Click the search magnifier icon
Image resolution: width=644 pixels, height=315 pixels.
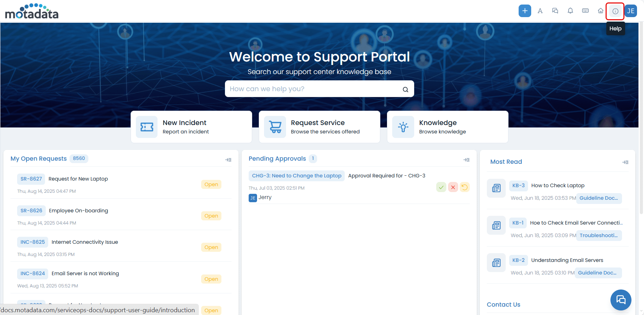[x=405, y=89]
